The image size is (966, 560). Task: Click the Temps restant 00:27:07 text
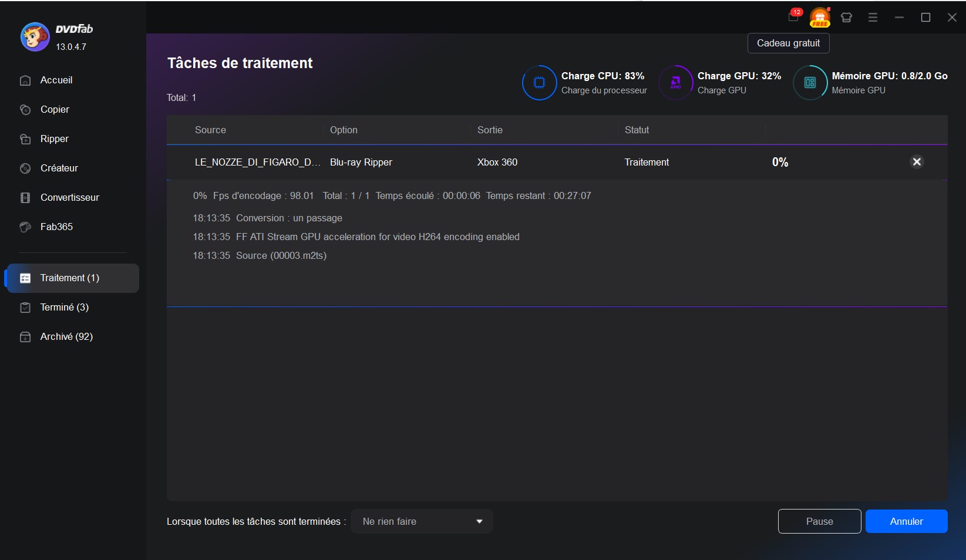tap(538, 196)
